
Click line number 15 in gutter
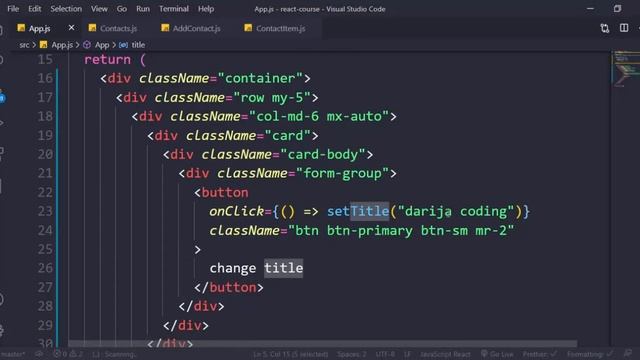click(45, 60)
